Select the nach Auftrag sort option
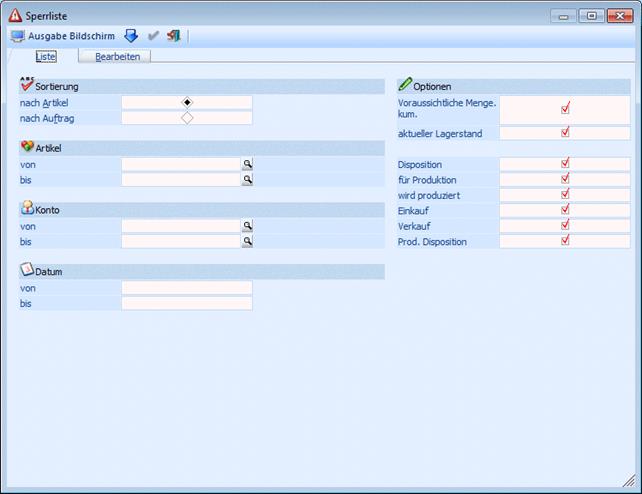The height and width of the screenshot is (494, 642). 187,118
